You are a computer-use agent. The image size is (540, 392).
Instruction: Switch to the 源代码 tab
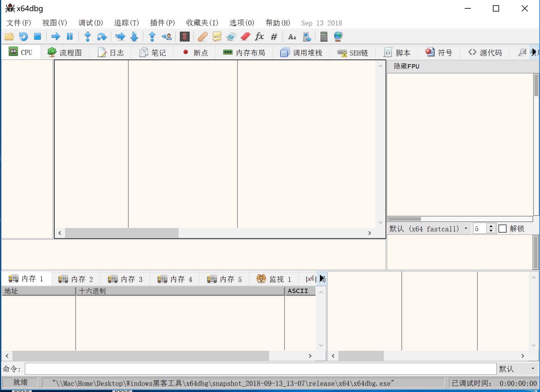pos(485,52)
